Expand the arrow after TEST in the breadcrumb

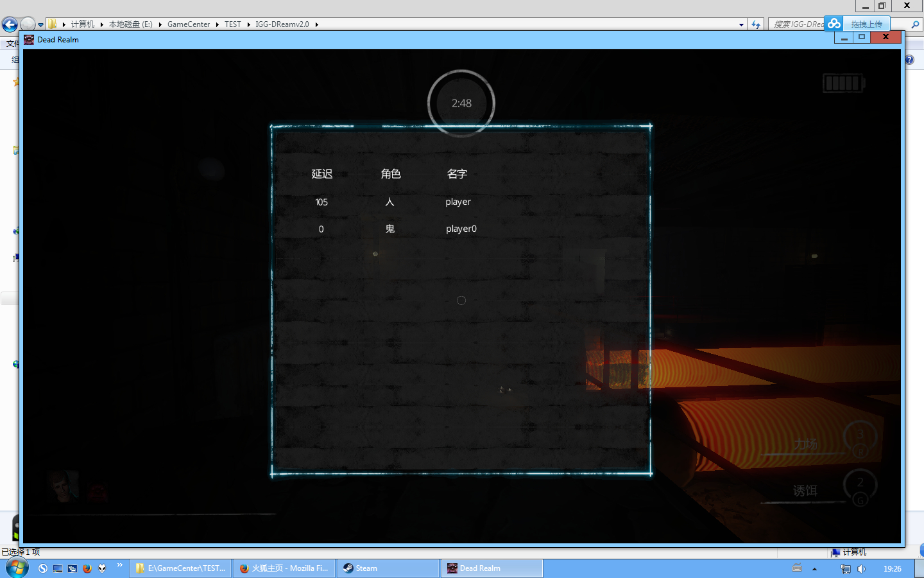[x=248, y=24]
